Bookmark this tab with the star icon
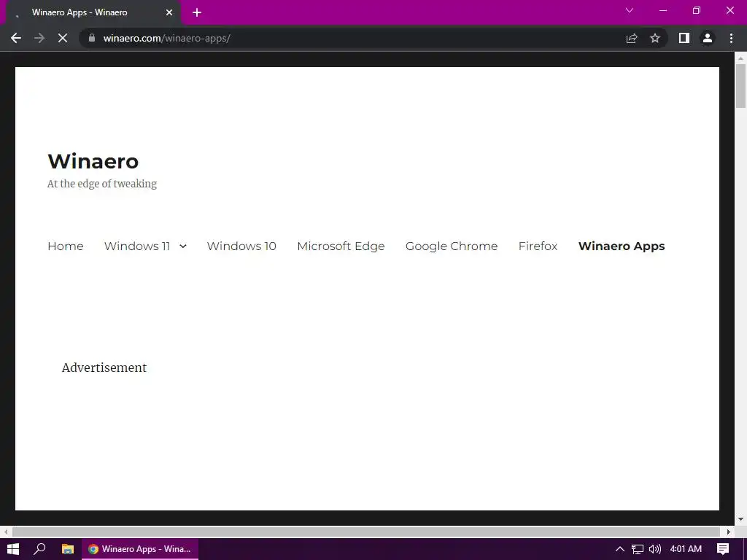Image resolution: width=747 pixels, height=560 pixels. point(655,38)
